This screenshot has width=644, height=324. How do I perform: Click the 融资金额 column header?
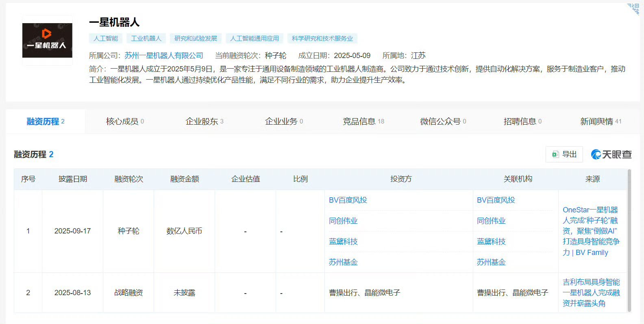(185, 179)
